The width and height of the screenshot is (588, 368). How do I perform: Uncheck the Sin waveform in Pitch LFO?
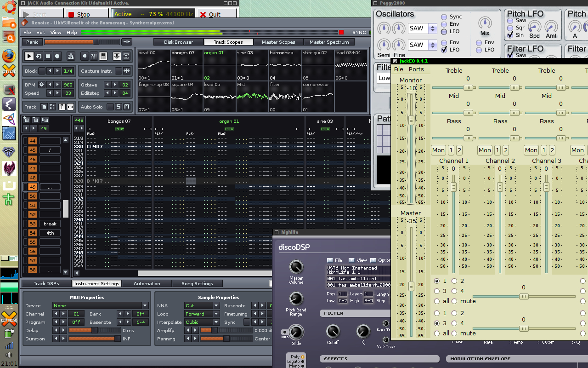pos(510,35)
